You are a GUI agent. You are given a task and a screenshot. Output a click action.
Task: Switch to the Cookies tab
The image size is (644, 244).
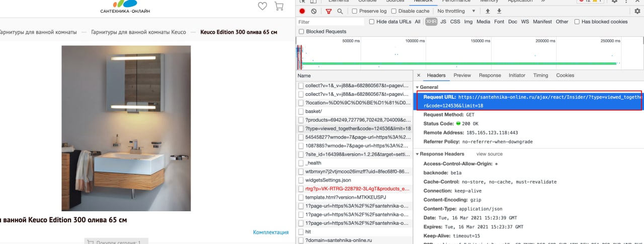click(x=565, y=75)
